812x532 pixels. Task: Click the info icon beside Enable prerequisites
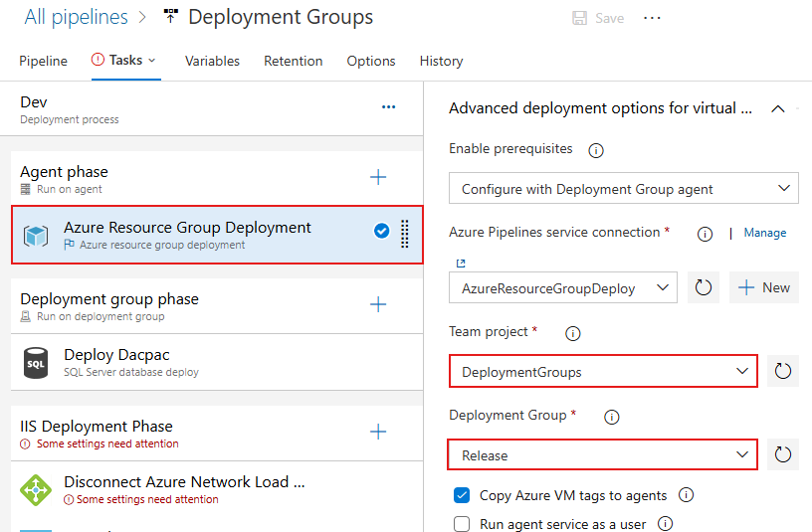(596, 150)
